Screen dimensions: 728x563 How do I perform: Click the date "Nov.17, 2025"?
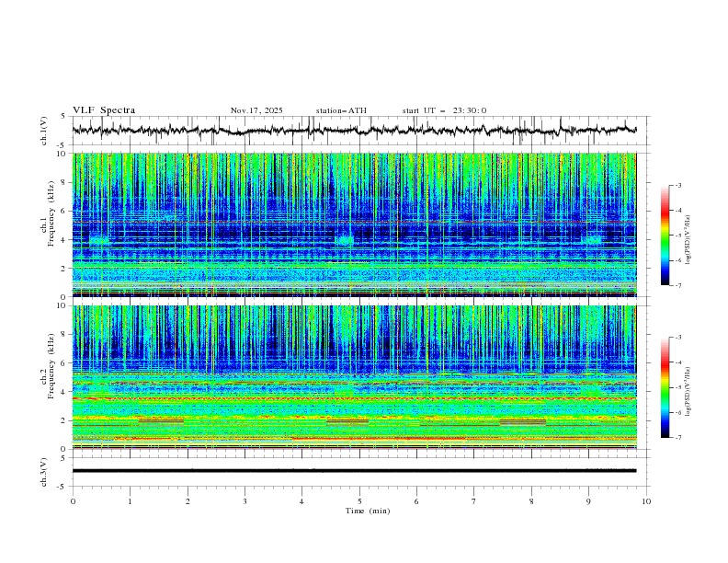click(x=256, y=110)
